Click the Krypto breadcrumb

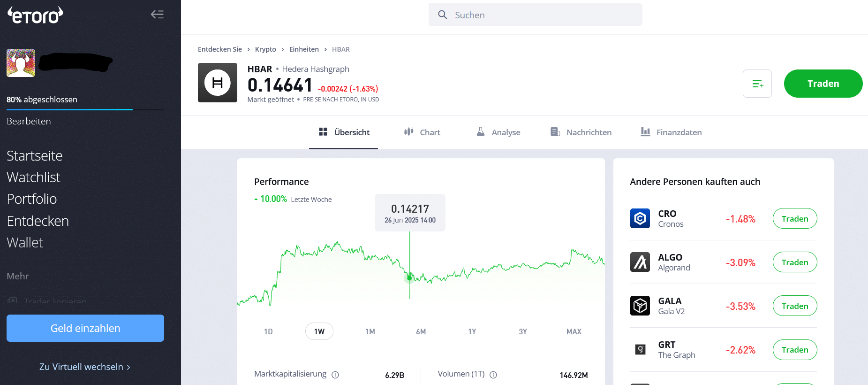click(265, 49)
